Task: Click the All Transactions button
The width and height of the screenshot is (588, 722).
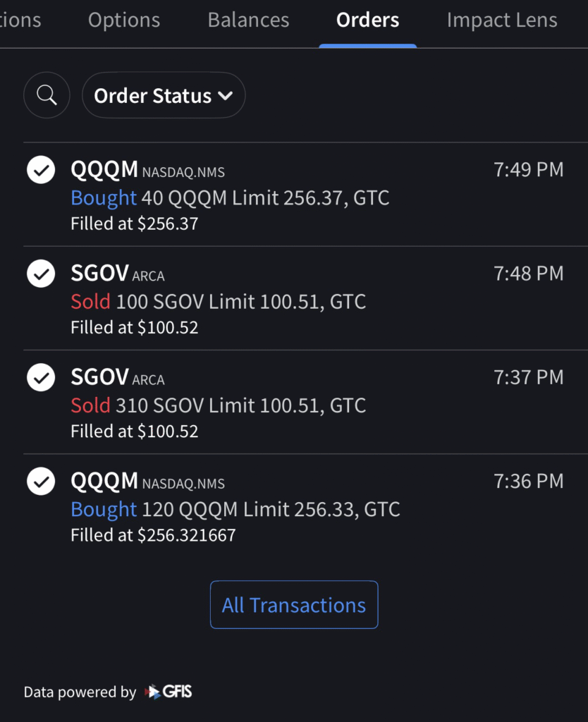Action: pyautogui.click(x=294, y=605)
